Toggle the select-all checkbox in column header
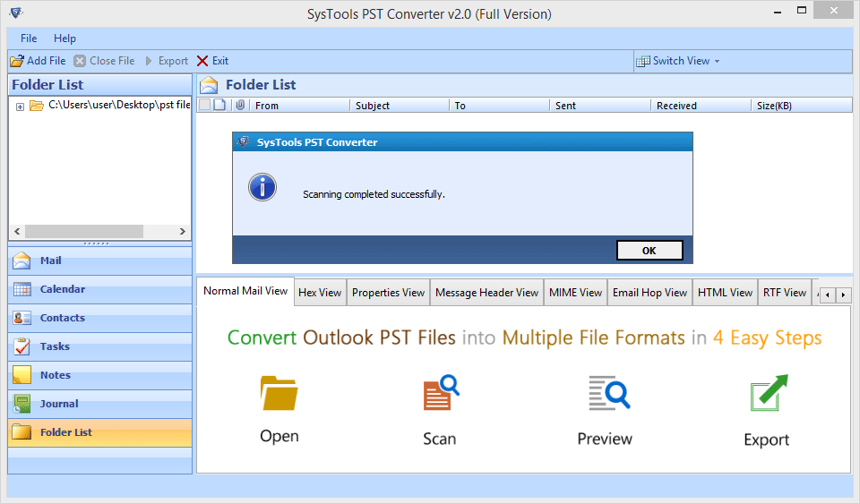This screenshot has height=504, width=860. [x=204, y=105]
